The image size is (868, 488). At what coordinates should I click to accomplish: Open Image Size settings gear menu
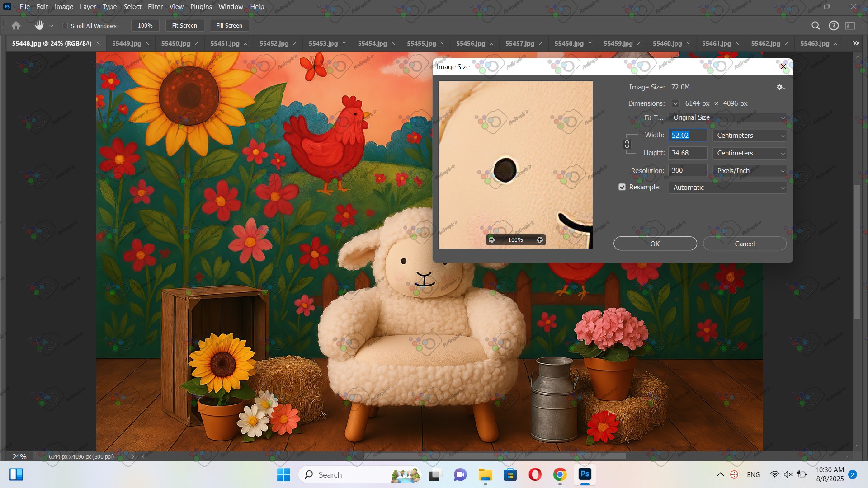click(x=780, y=87)
